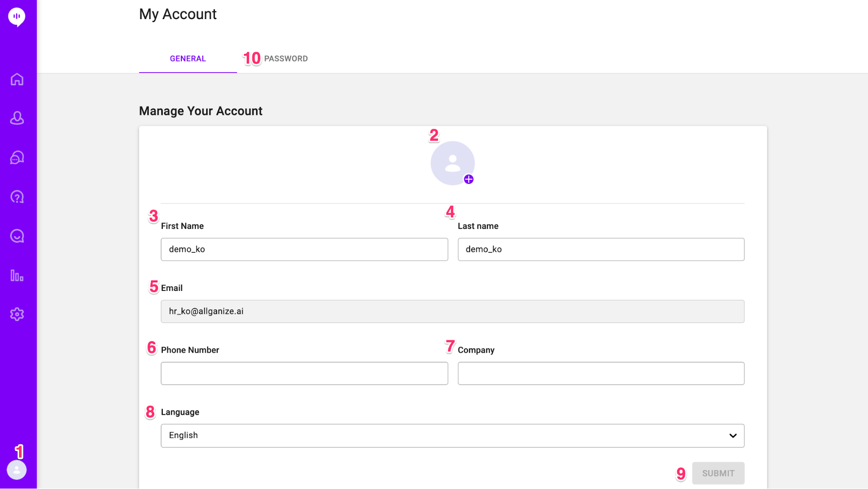Click the Language dropdown chevron arrow
868x489 pixels.
733,436
